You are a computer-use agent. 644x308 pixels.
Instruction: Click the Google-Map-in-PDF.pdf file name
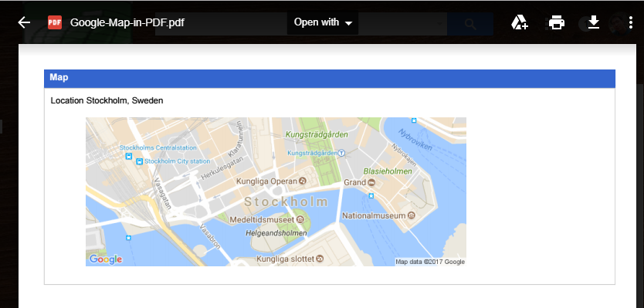pos(127,22)
